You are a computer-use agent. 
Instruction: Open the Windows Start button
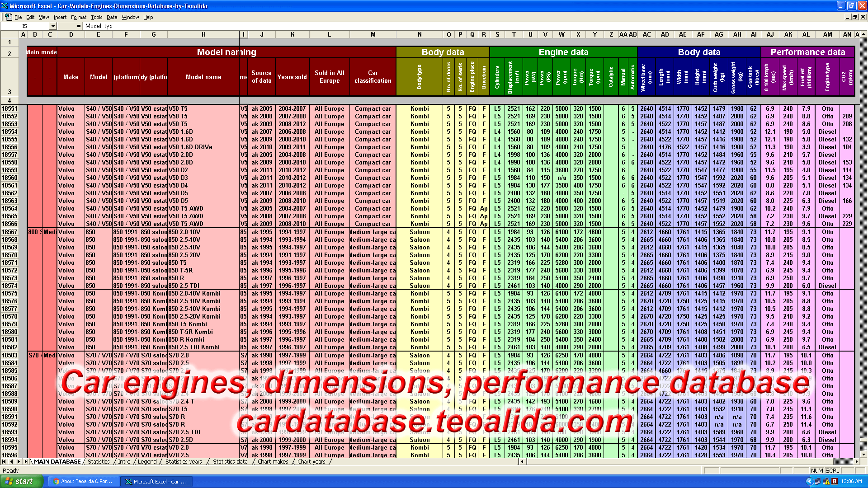pyautogui.click(x=21, y=481)
